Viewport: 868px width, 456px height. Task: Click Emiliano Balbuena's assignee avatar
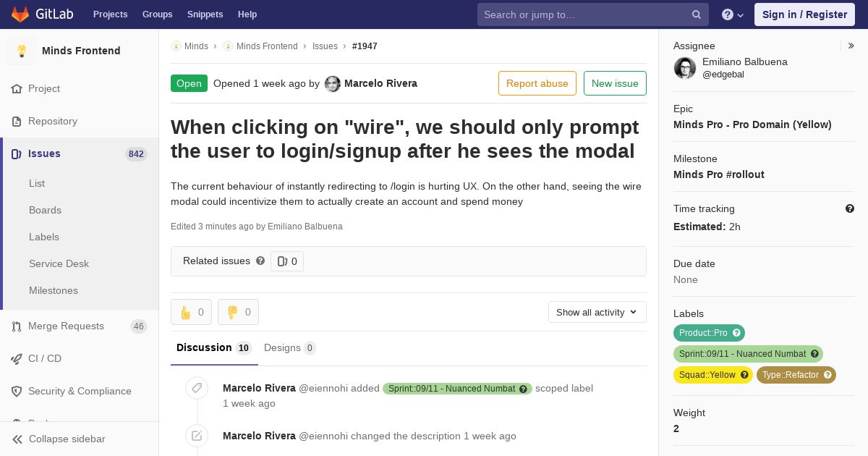[685, 68]
